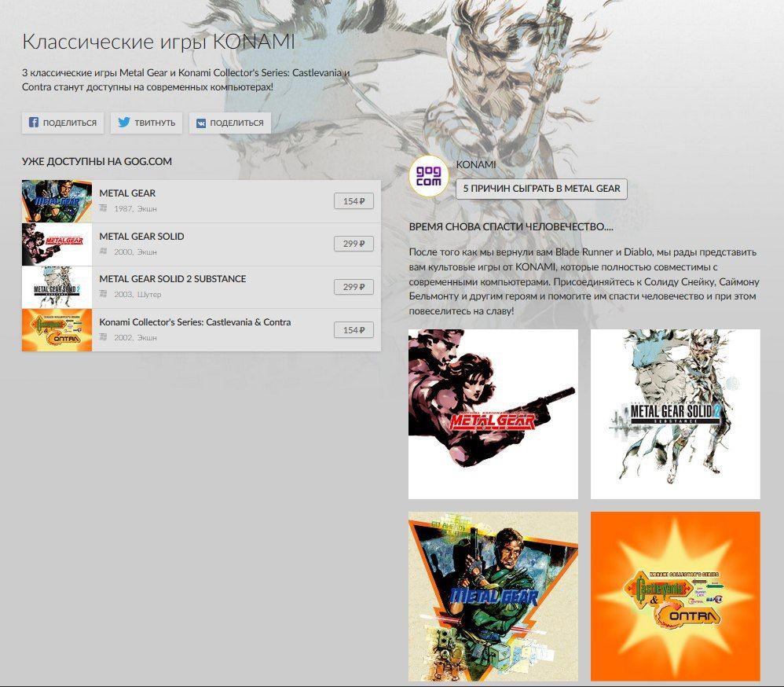
Task: Open the large Metal Gear Solid 2 Substance cover
Action: (675, 413)
